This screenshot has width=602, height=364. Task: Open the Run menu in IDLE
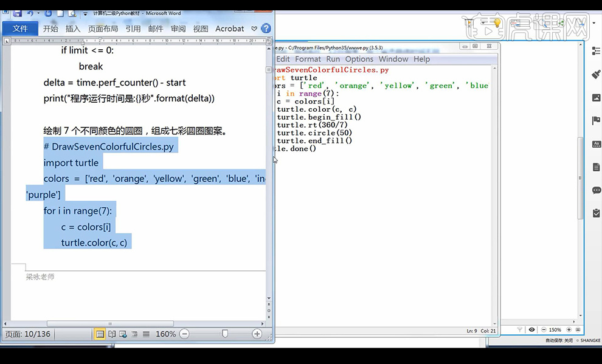pos(333,59)
